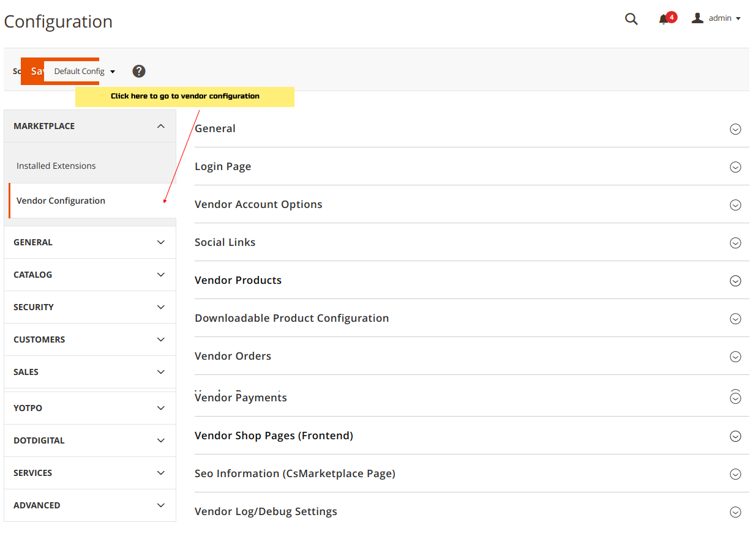Expand the Catalog sidebar section
The width and height of the screenshot is (756, 553).
(90, 275)
